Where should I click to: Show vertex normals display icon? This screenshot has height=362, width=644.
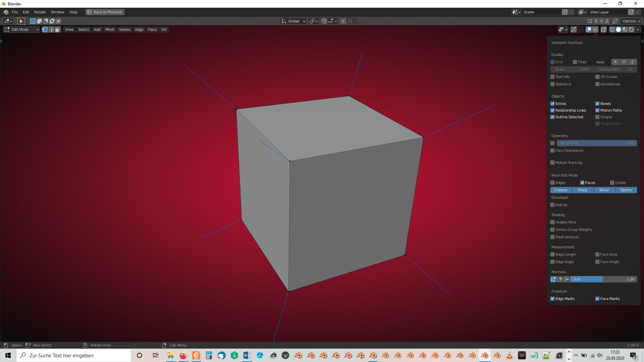553,279
